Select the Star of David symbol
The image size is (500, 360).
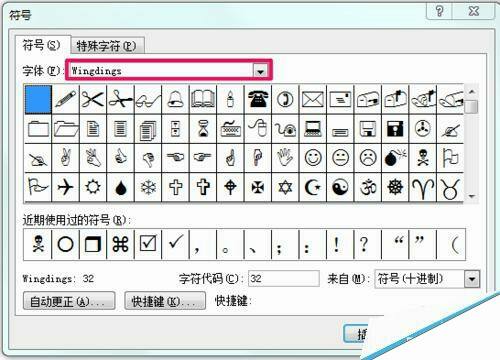click(x=285, y=187)
